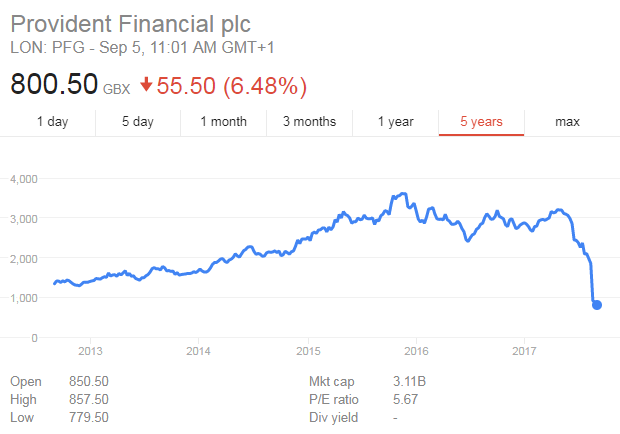Click the red down arrow price indicator
This screenshot has height=434, width=620.
pos(146,86)
